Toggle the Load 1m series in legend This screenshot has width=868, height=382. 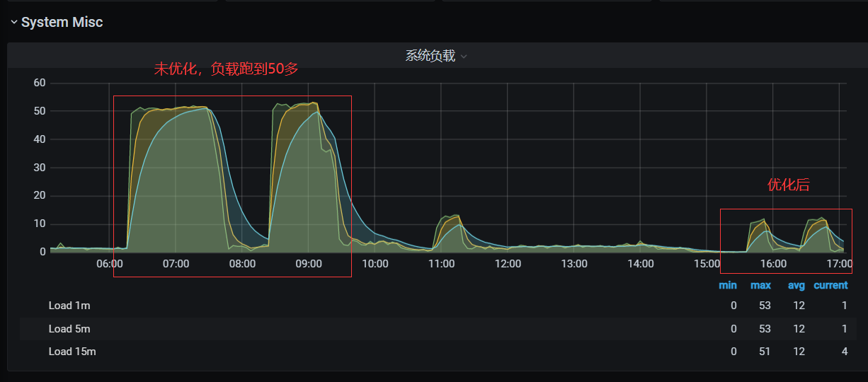click(69, 306)
